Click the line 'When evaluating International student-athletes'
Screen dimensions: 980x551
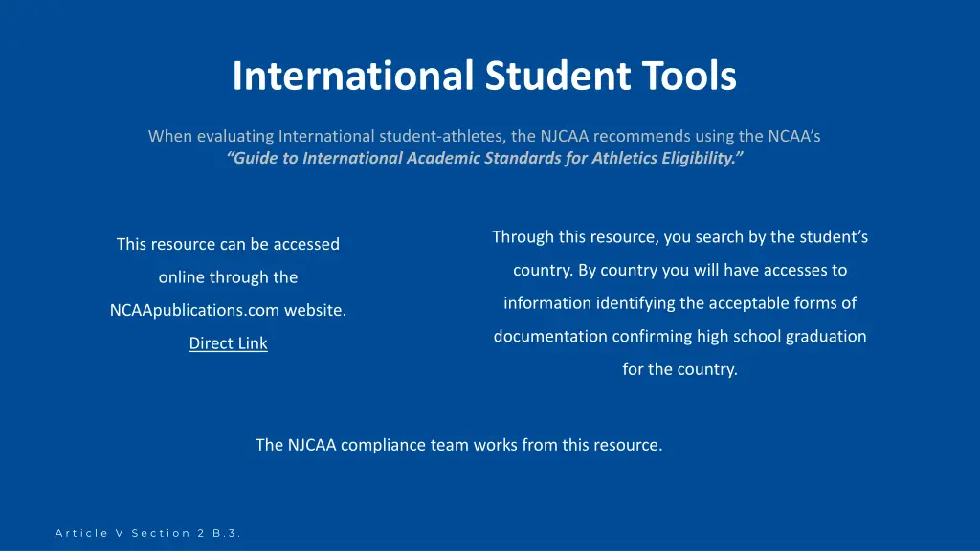point(484,136)
